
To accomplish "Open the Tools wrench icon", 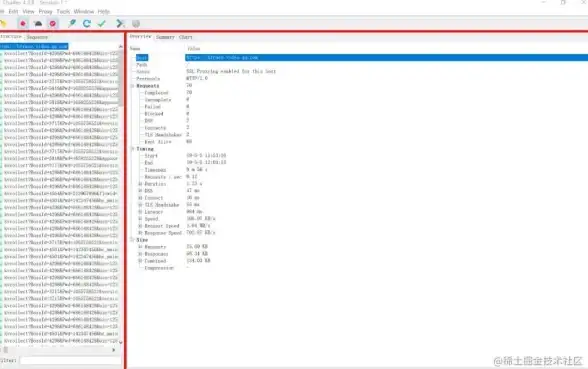I will (x=120, y=24).
